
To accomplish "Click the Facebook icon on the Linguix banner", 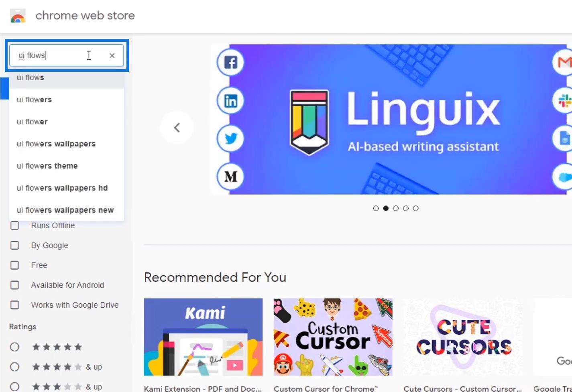I will pyautogui.click(x=230, y=63).
